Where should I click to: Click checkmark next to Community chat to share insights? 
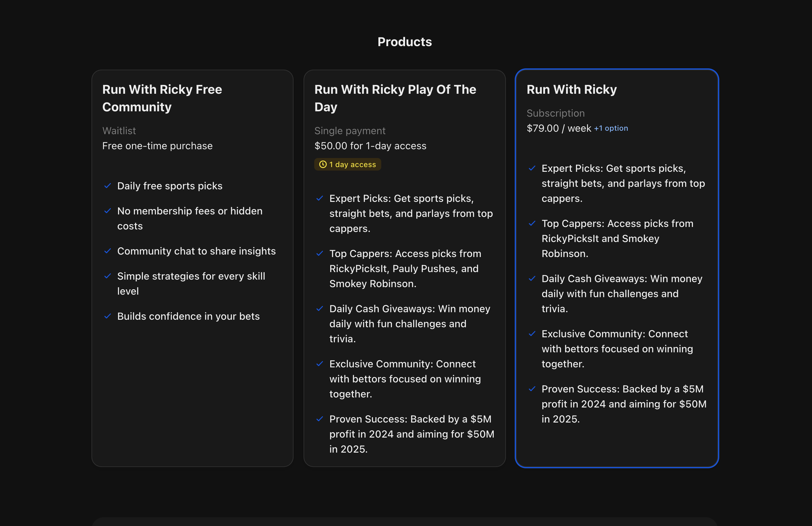[108, 251]
